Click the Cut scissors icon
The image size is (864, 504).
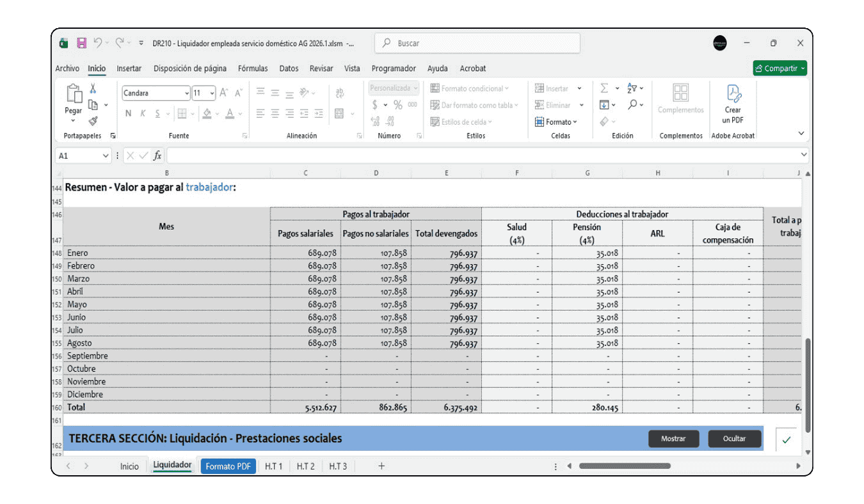tap(93, 89)
